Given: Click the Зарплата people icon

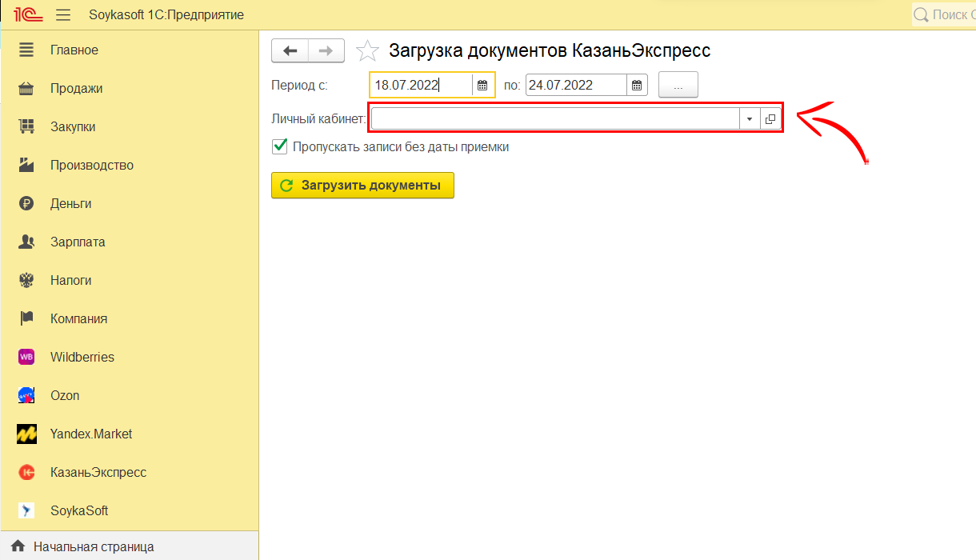Looking at the screenshot, I should click(26, 242).
